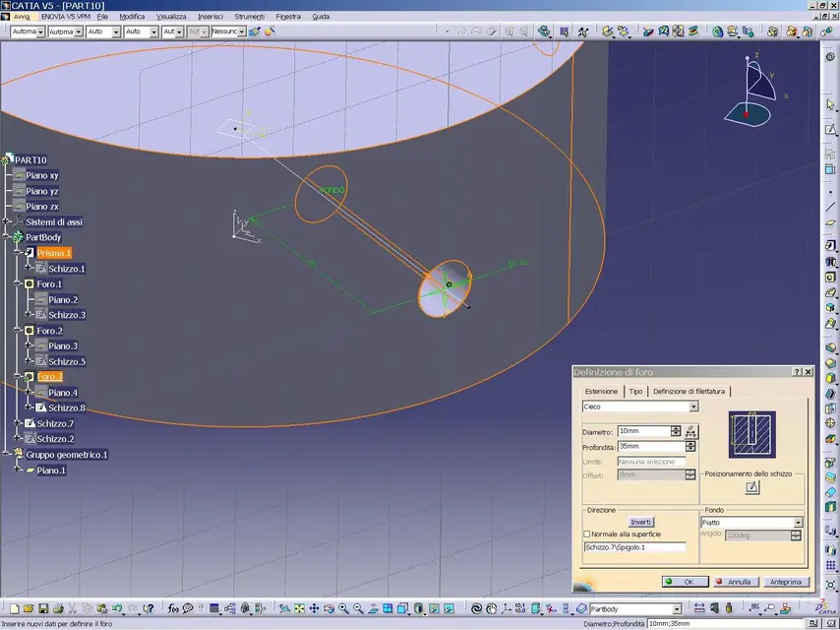
Task: Click the direction field Schizzo.7\Spigolo.1
Action: 634,547
